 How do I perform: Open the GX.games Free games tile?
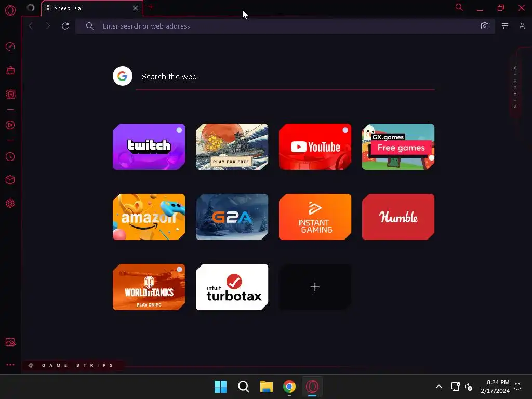(398, 147)
